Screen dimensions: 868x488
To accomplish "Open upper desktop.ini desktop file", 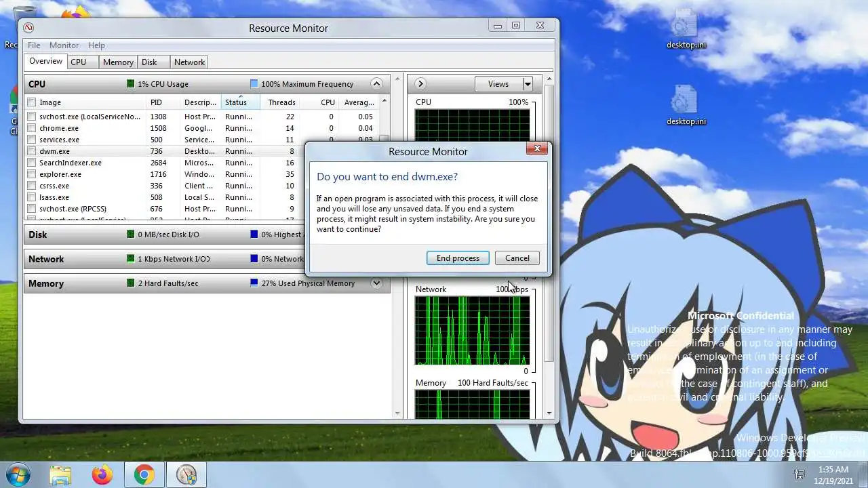I will coord(686,30).
